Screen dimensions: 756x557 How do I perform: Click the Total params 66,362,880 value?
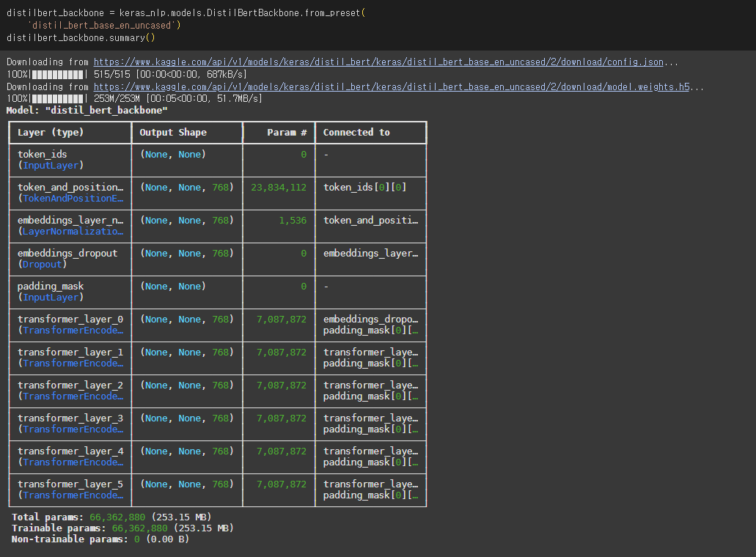pos(117,517)
